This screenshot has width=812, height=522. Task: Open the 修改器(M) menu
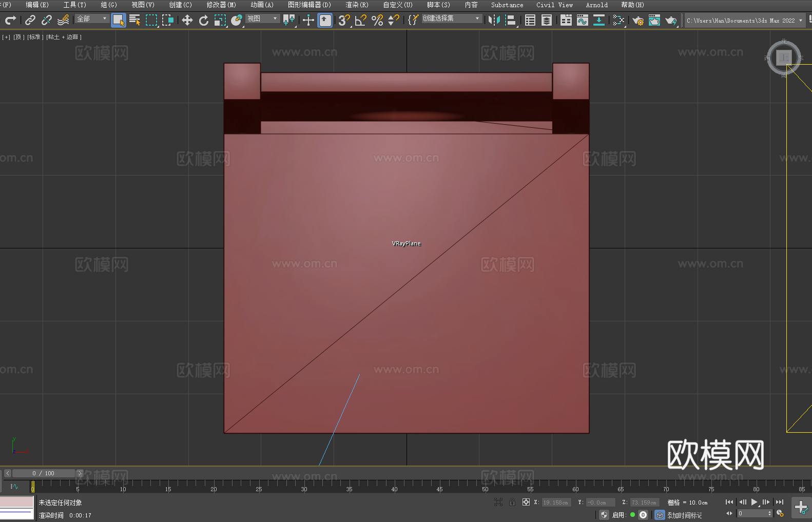pos(221,5)
